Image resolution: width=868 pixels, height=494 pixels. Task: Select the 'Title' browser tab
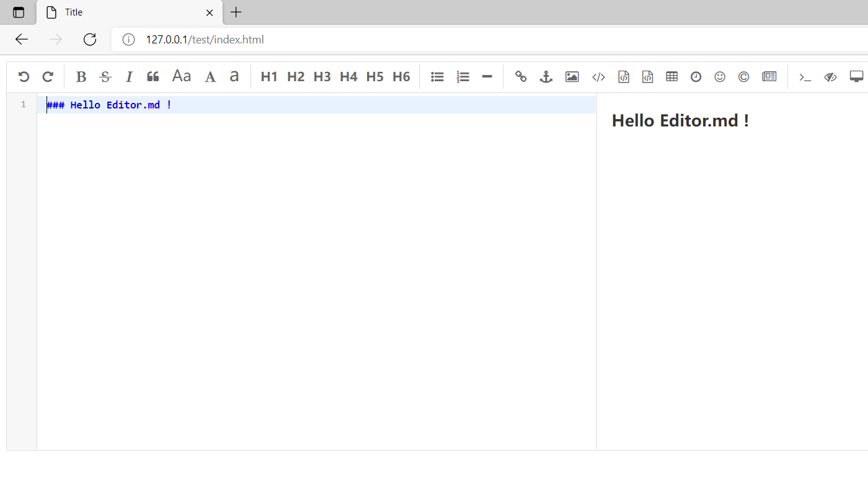point(130,12)
